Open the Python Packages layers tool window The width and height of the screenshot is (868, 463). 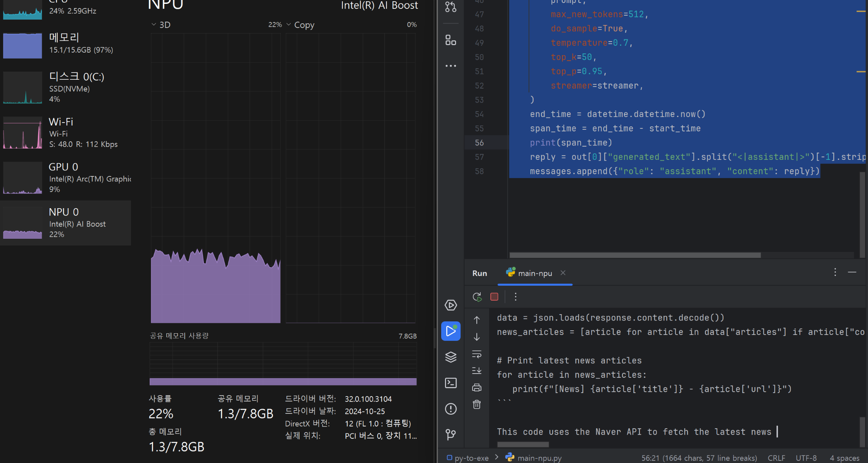pos(451,357)
